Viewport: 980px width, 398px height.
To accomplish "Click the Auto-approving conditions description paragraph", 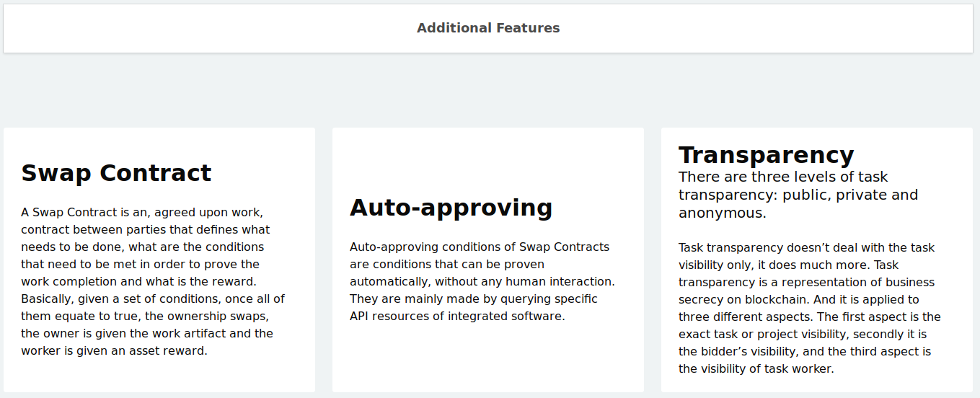I will click(482, 282).
